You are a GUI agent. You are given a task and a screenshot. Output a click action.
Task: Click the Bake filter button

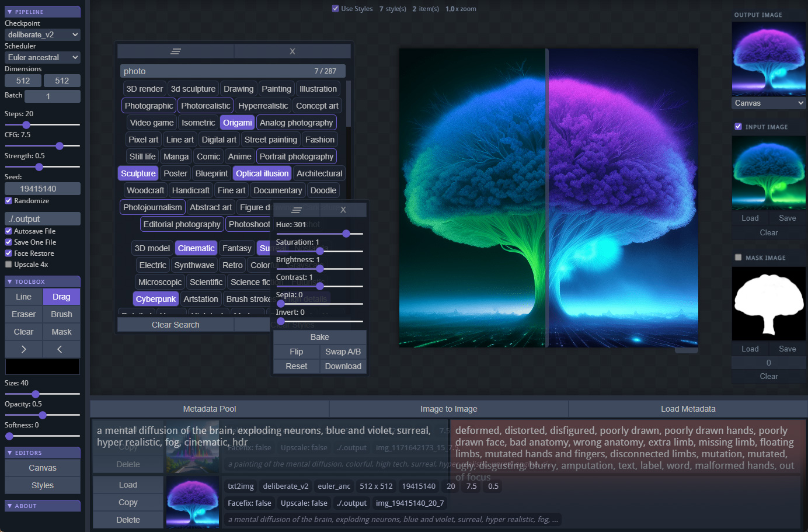pos(320,337)
